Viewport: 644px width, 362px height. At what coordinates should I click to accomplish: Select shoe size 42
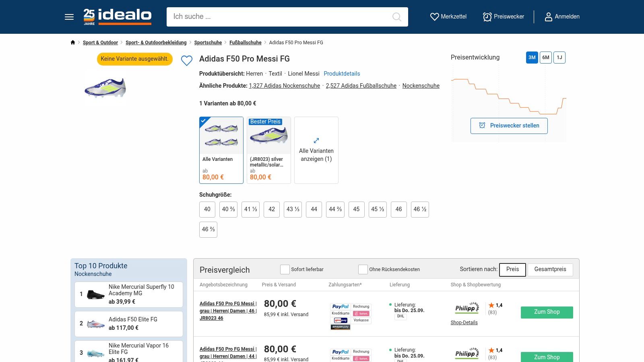point(272,210)
